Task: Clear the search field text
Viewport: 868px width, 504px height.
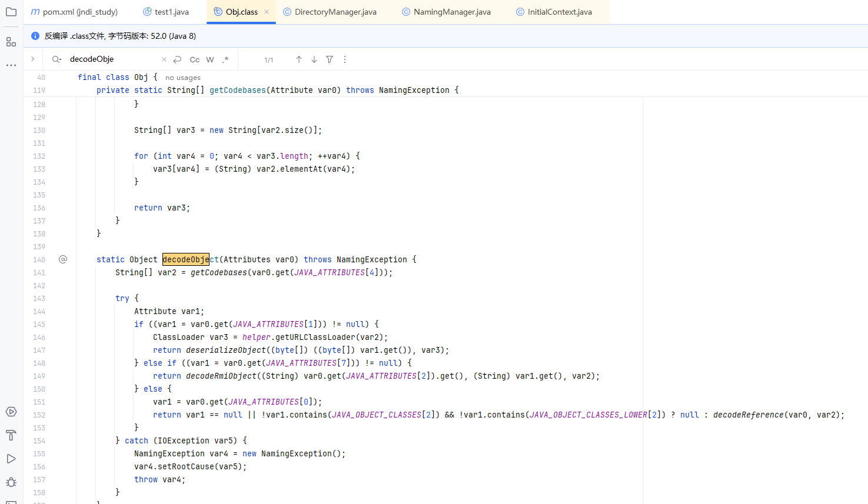Action: coord(164,59)
